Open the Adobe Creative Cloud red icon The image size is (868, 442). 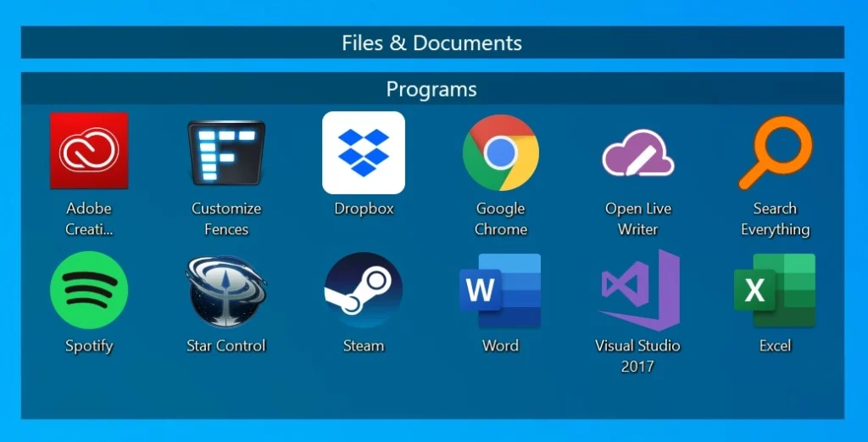tap(89, 151)
